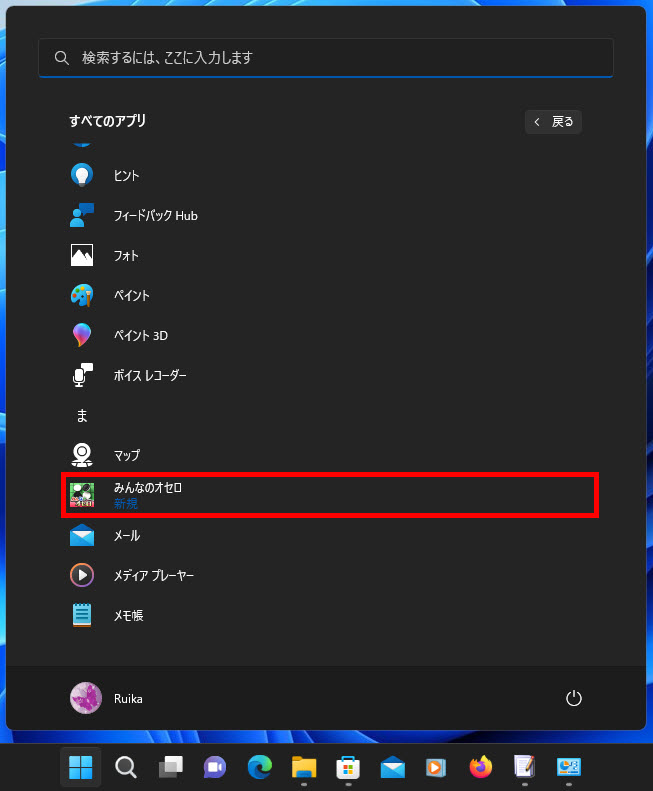Screen dimensions: 653x791
Task: Launch フィードバック Hub
Action: pyautogui.click(x=155, y=216)
